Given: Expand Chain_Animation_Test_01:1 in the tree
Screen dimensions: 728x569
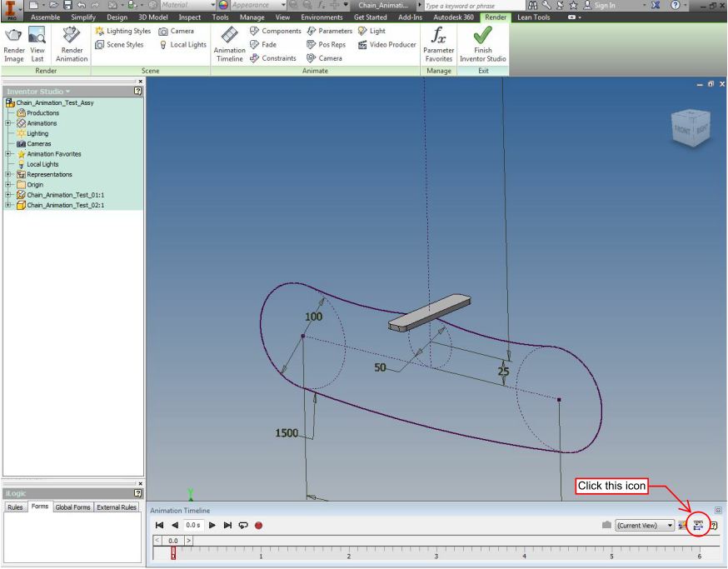Looking at the screenshot, I should (7, 195).
